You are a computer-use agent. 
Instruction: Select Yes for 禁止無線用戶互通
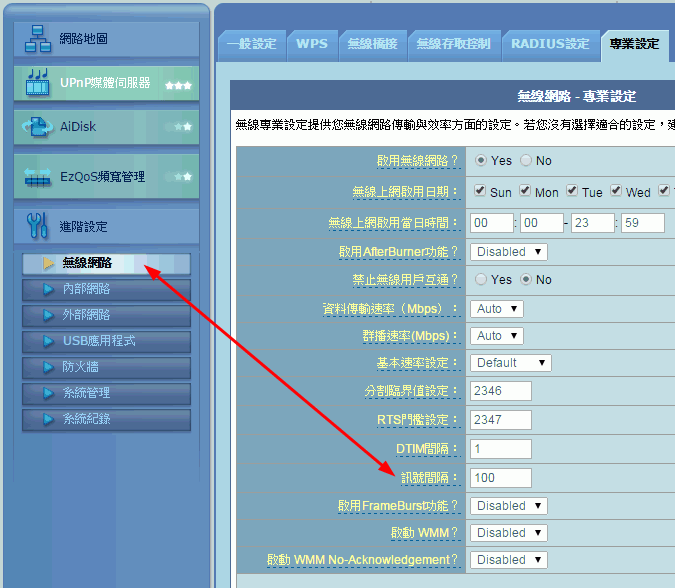[x=480, y=279]
